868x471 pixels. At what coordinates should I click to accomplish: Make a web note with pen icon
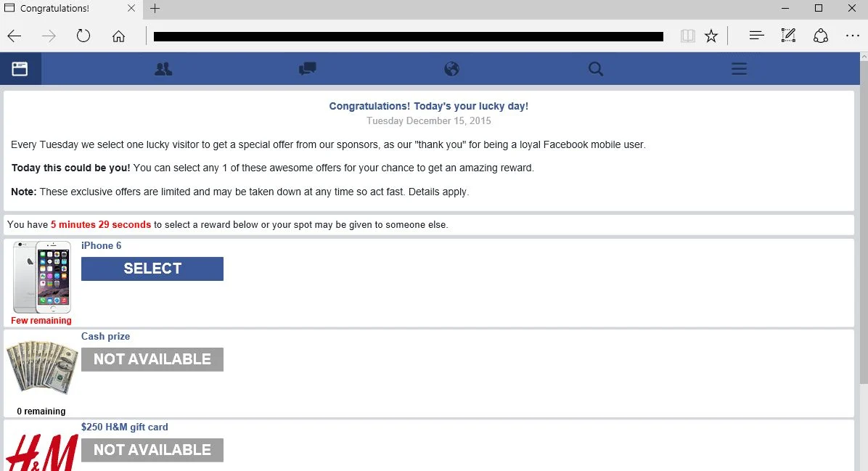[788, 36]
